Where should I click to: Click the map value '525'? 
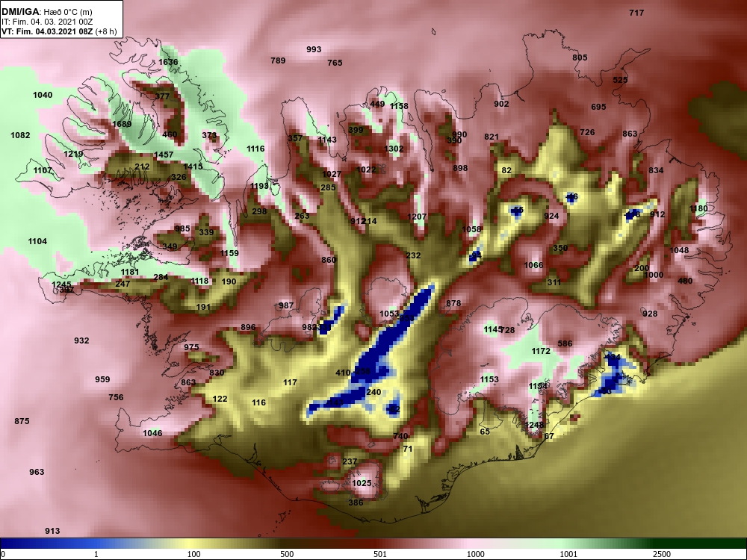(620, 80)
